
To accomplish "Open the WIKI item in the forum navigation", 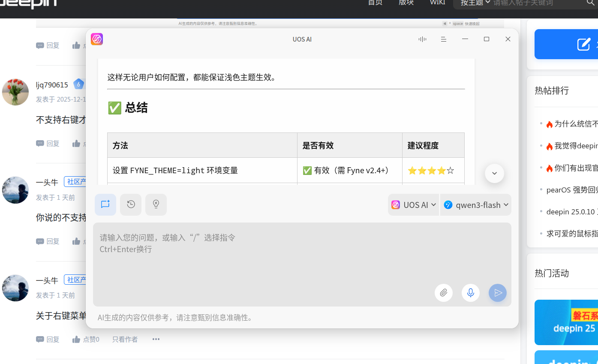I will [437, 3].
